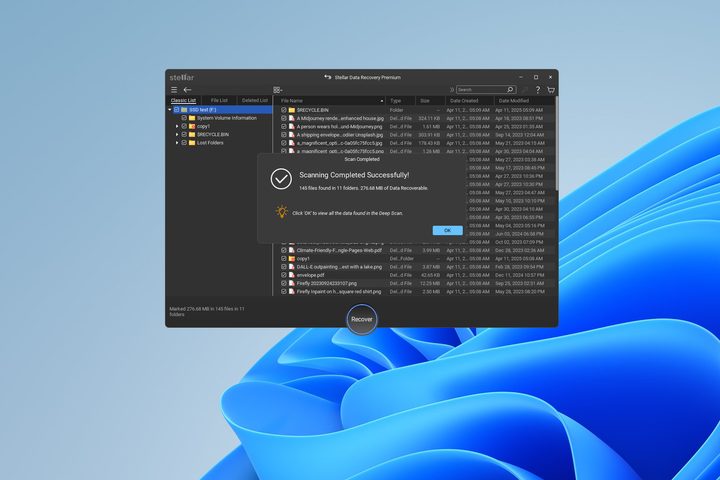Switch to the Deleted List tab
720x480 pixels.
point(255,100)
